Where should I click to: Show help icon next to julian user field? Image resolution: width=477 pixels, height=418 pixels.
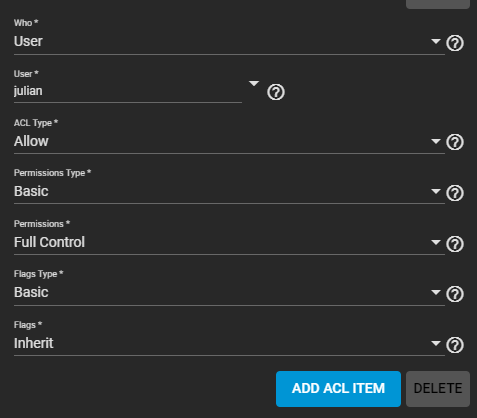click(x=276, y=92)
